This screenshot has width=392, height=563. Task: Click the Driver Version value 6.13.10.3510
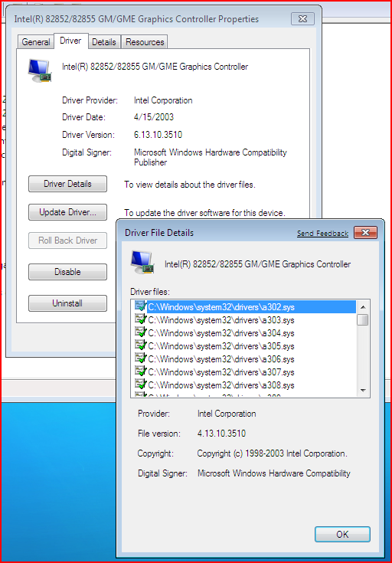point(158,135)
